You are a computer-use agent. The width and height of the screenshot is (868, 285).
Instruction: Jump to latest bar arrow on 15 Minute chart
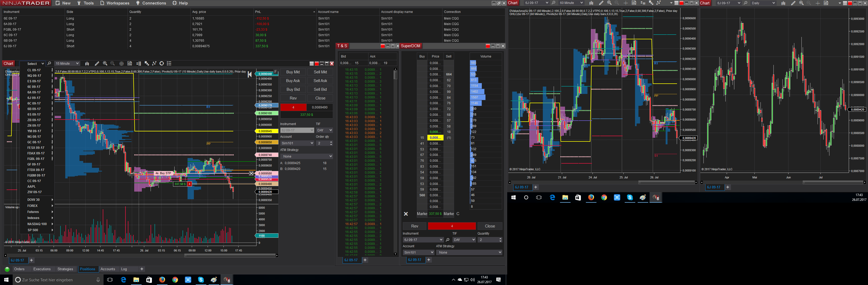(250, 74)
